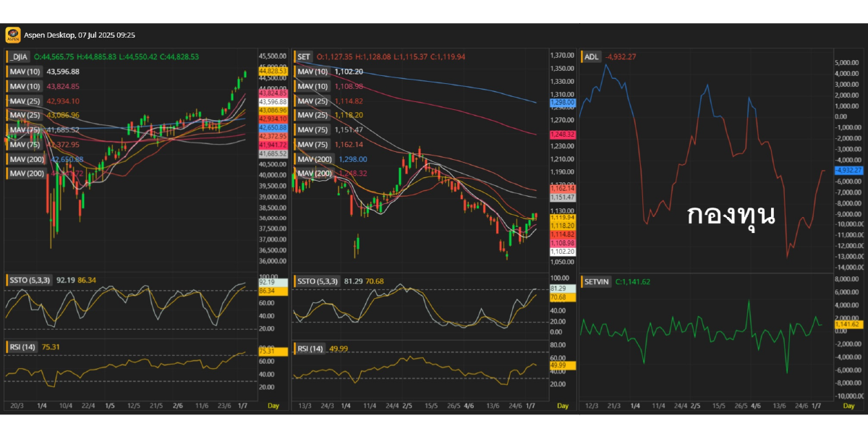This screenshot has width=868, height=434.
Task: Open the SETVIN indicator label
Action: point(597,281)
